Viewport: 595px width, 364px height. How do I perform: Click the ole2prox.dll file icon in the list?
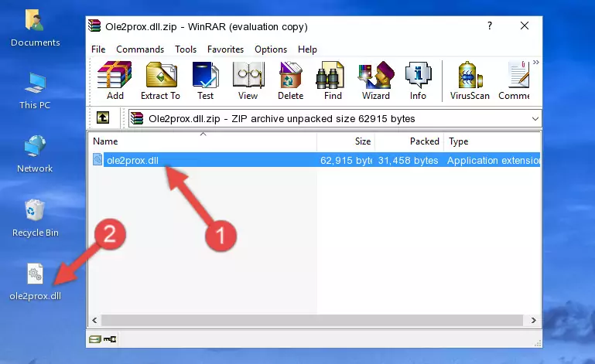click(97, 160)
